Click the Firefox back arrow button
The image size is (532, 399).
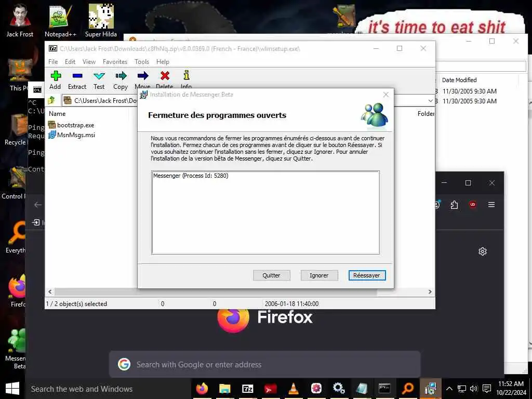click(x=37, y=205)
